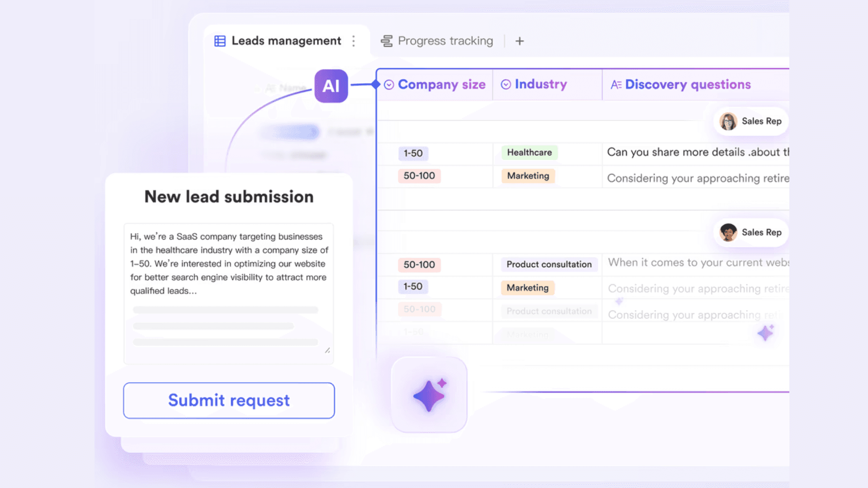Screen dimensions: 868x488
Task: Click the large AI sparkle button
Action: click(429, 394)
